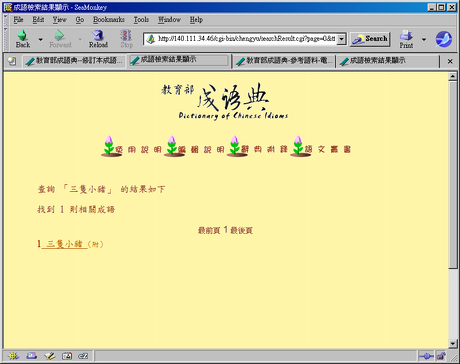
Task: Click the security lock status icon
Action: pyautogui.click(x=441, y=356)
